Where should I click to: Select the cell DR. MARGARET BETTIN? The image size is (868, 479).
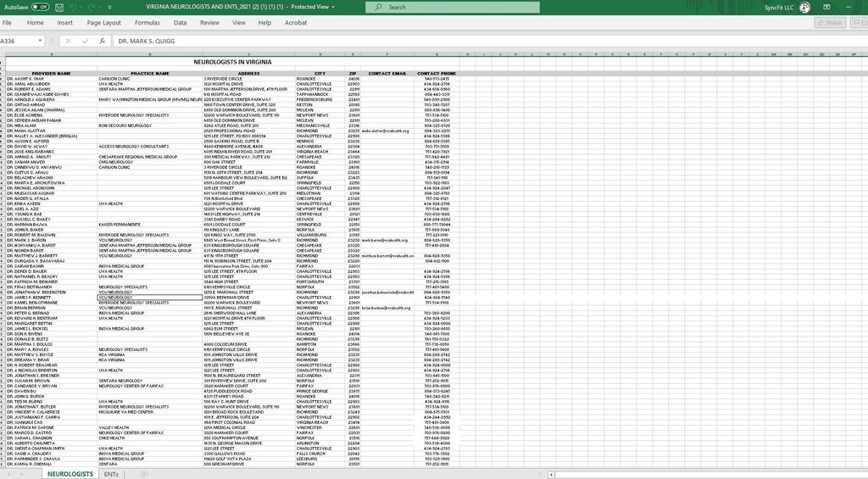tap(52, 323)
